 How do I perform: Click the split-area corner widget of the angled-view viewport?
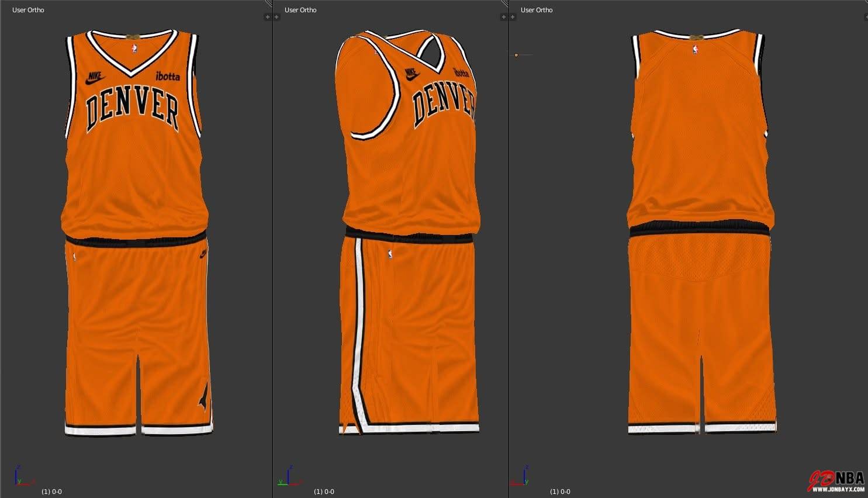click(504, 4)
